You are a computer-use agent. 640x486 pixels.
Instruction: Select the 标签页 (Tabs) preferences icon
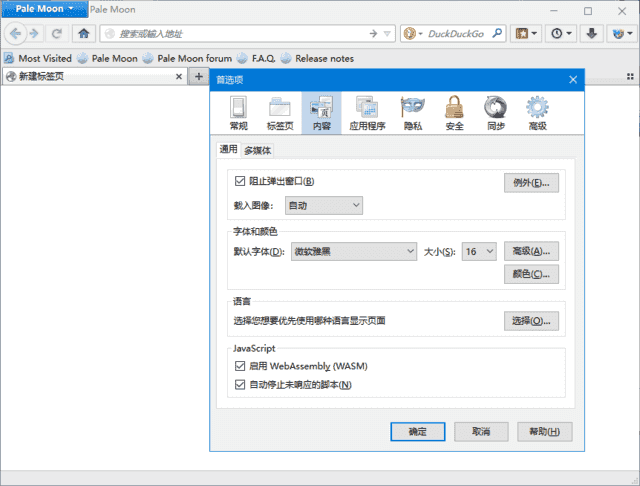[280, 113]
